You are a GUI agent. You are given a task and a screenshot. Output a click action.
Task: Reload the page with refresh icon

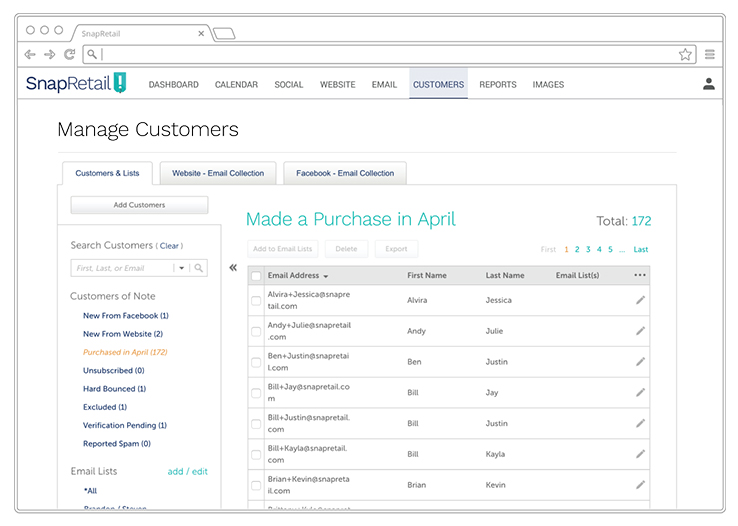pos(70,55)
